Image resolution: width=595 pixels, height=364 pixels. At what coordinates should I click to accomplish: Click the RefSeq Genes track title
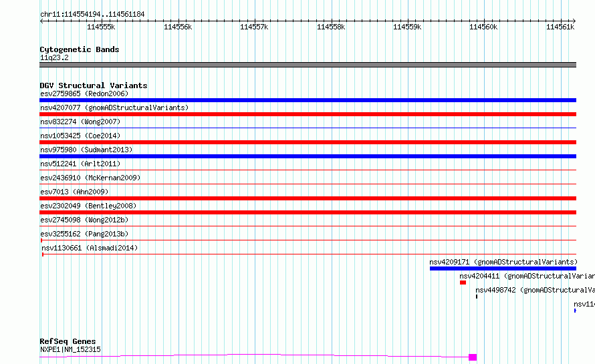coord(68,341)
